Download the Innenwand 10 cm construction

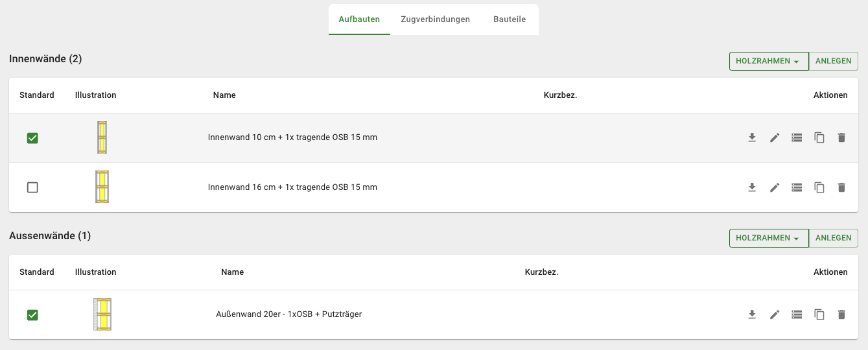pyautogui.click(x=752, y=137)
